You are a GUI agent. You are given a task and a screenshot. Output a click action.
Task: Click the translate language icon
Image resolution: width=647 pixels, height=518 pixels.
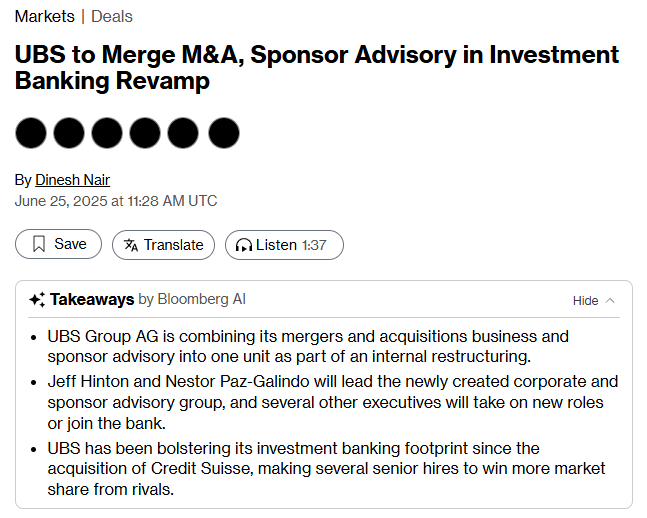pos(131,245)
